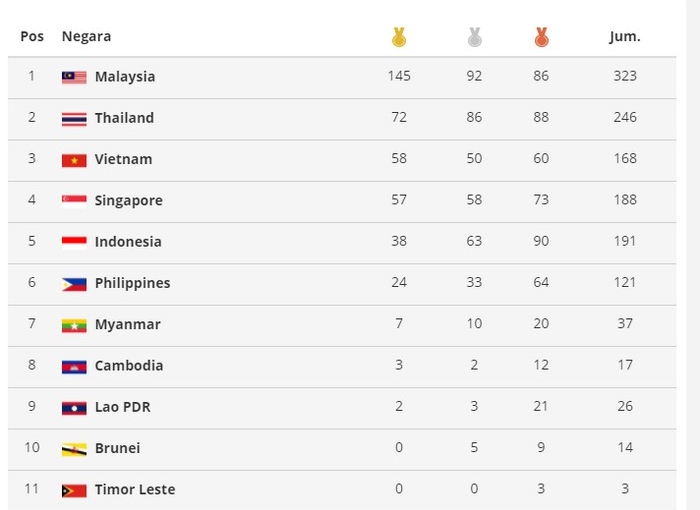Click the Singapore flag icon
Screen dimensions: 700x510
[x=74, y=200]
